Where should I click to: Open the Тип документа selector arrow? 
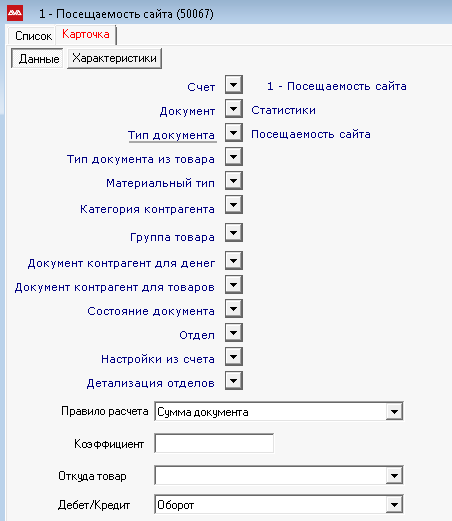pos(234,133)
